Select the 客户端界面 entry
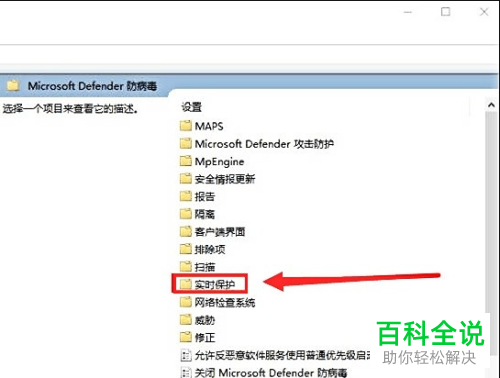 coord(220,232)
